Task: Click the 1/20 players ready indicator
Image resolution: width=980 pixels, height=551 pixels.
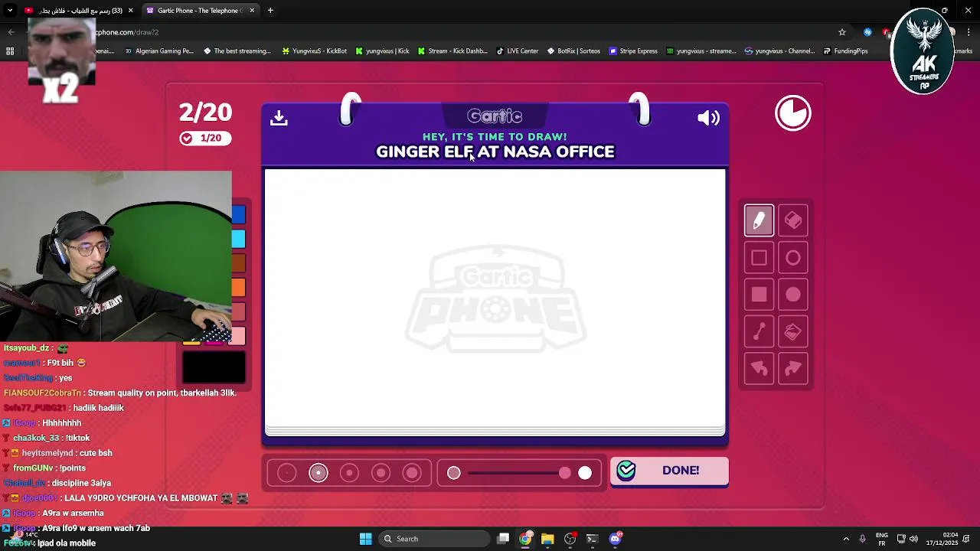Action: pyautogui.click(x=205, y=139)
